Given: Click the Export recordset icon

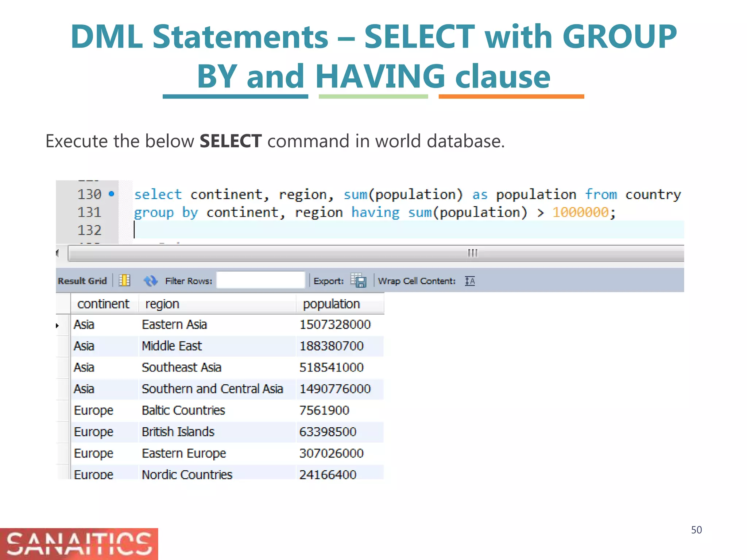Looking at the screenshot, I should (x=359, y=280).
